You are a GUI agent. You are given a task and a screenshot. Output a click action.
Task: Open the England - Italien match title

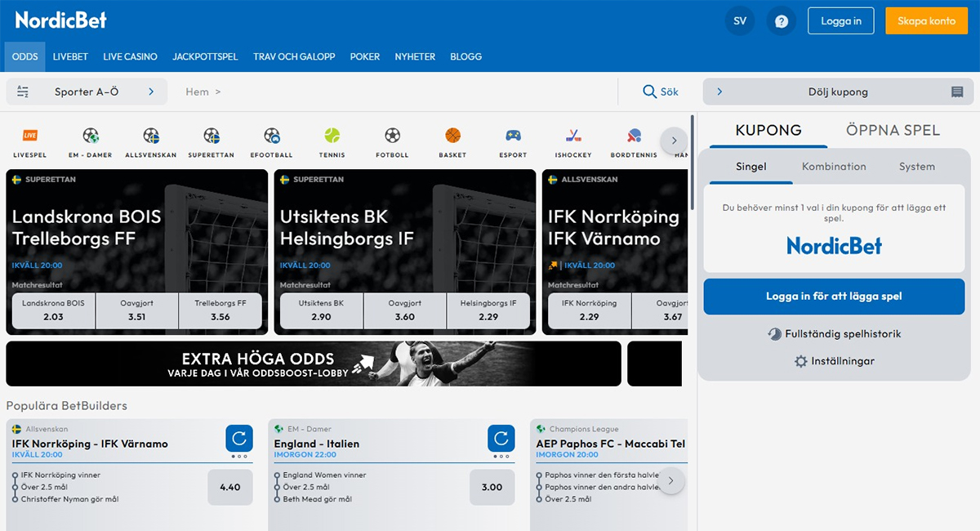point(317,444)
